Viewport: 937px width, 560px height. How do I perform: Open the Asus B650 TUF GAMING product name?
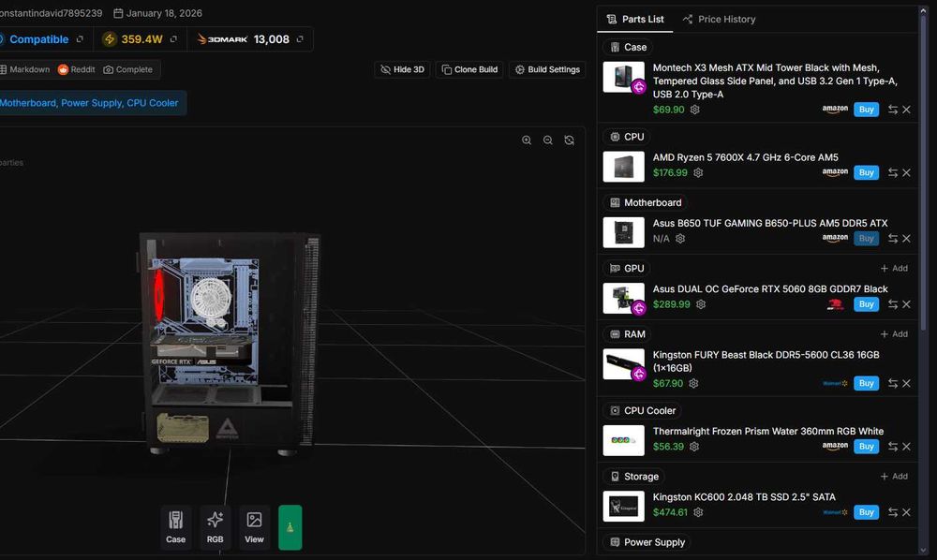[x=770, y=223]
